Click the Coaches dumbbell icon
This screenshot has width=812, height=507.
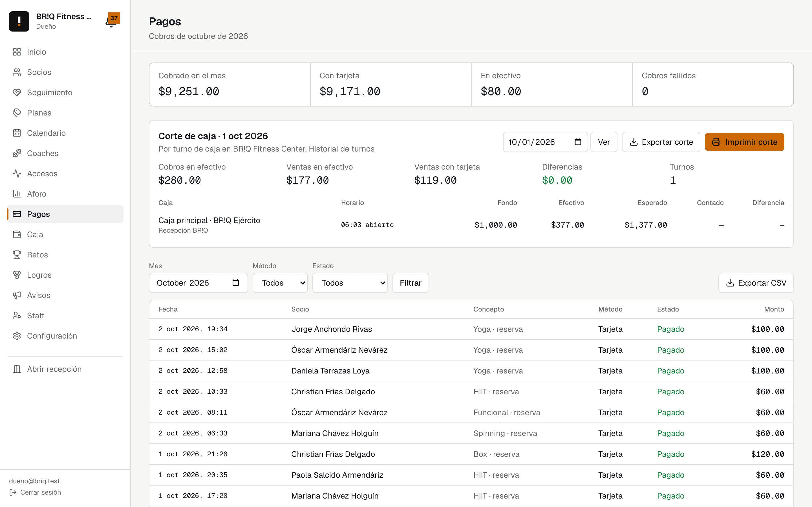pos(17,153)
